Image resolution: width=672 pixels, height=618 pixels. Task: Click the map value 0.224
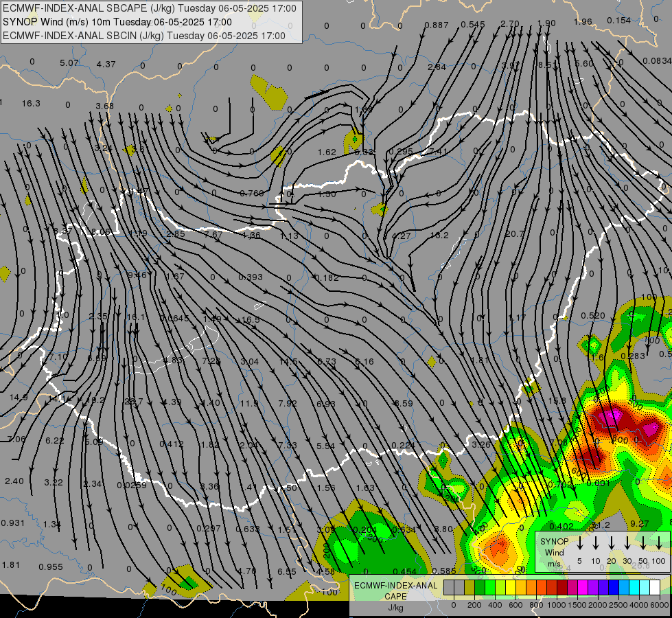click(403, 445)
